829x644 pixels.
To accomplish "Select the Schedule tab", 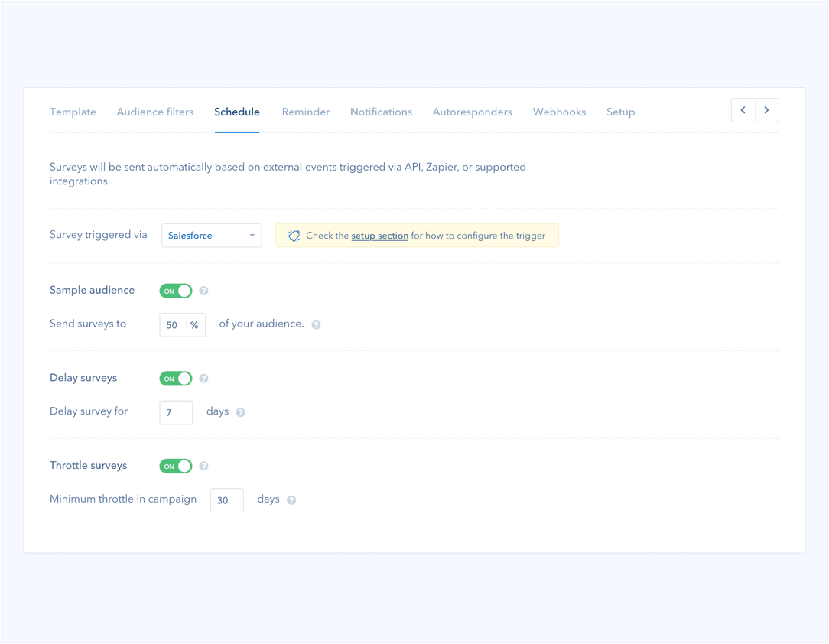I will point(237,112).
